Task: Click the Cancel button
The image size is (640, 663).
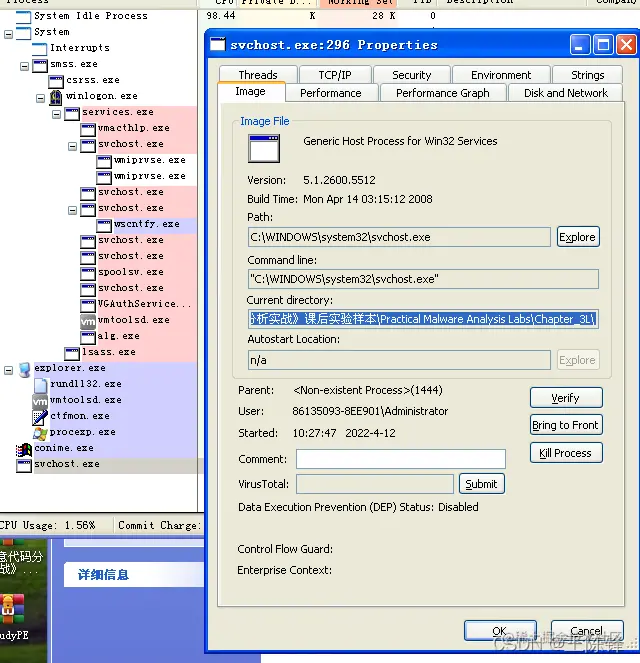Action: (x=587, y=631)
